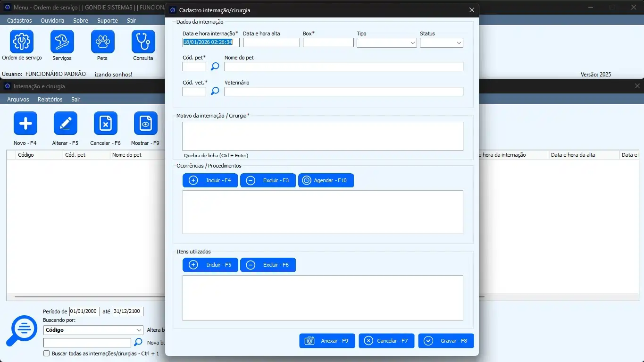Click the Gravar - F8 button
Screen dimensions: 644x362
(446, 341)
